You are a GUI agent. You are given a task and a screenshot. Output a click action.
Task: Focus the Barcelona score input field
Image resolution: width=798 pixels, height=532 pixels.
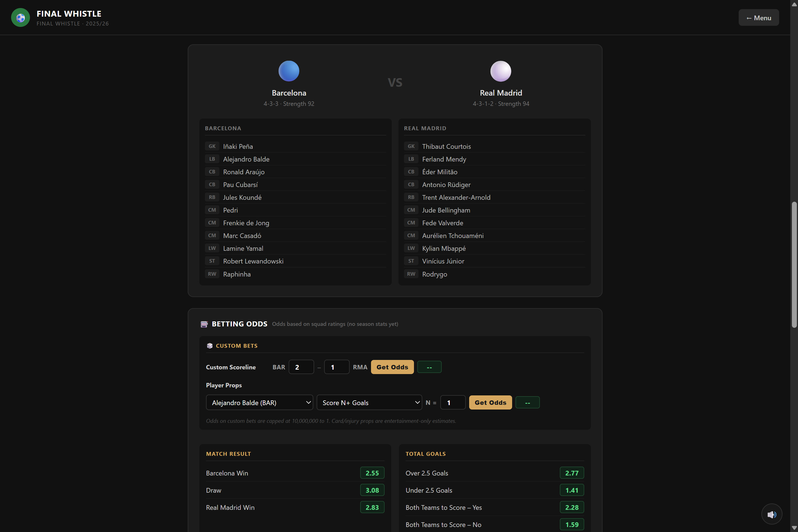[301, 367]
